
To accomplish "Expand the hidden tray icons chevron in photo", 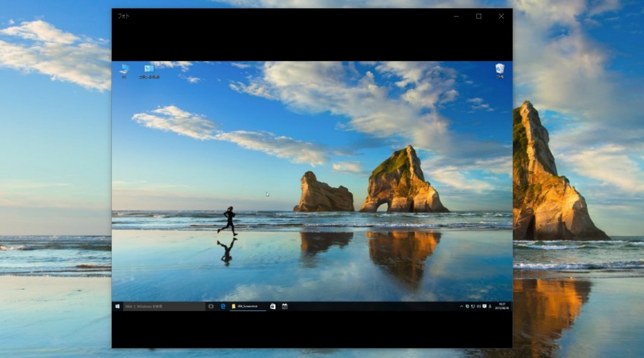I will tap(461, 306).
